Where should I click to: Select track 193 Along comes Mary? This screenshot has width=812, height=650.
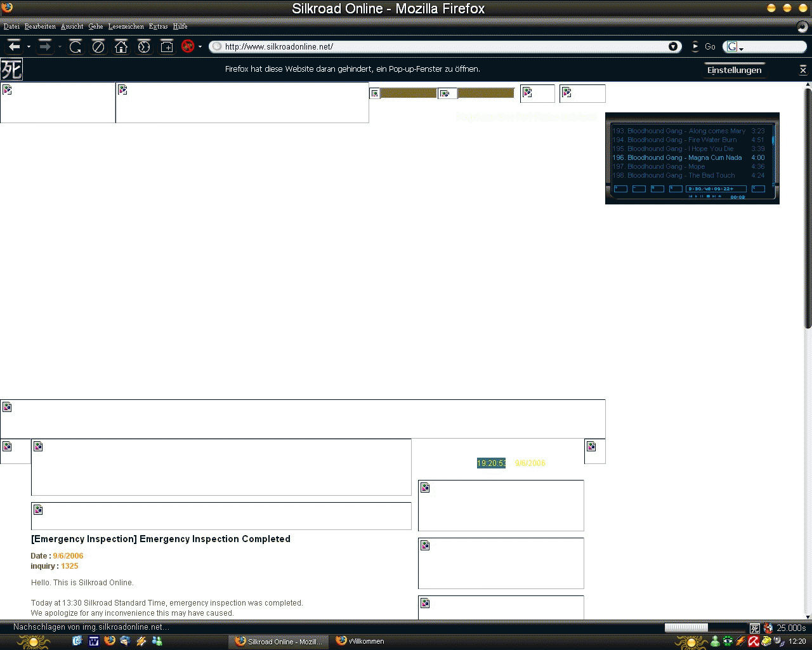688,131
